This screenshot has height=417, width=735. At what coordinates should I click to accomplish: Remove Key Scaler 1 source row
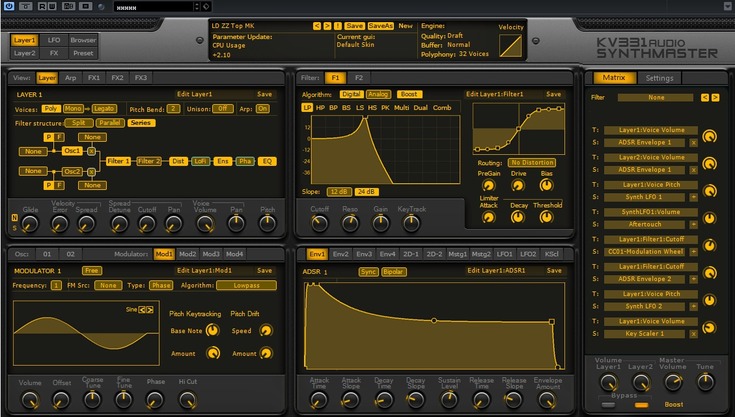[694, 334]
